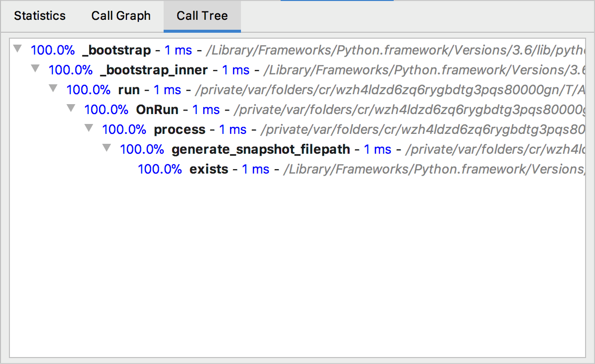Select the generate_snapshot_filepath entry
Screen dimensions: 595x364
(x=260, y=149)
